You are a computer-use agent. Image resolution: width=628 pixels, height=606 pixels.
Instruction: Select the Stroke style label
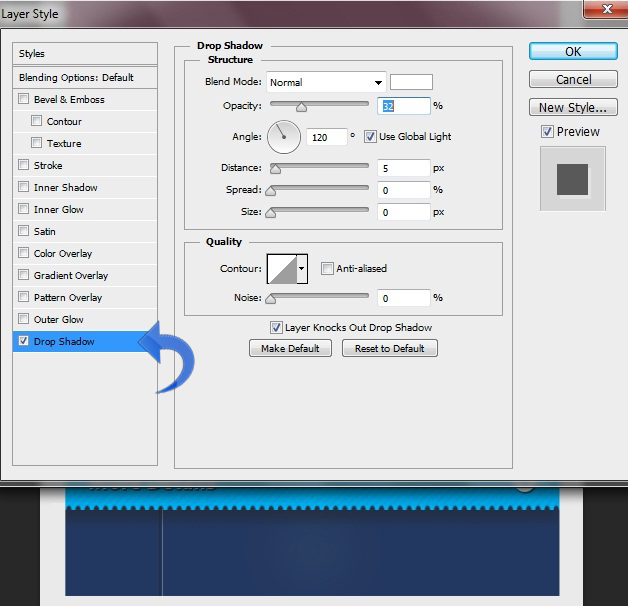(x=48, y=166)
